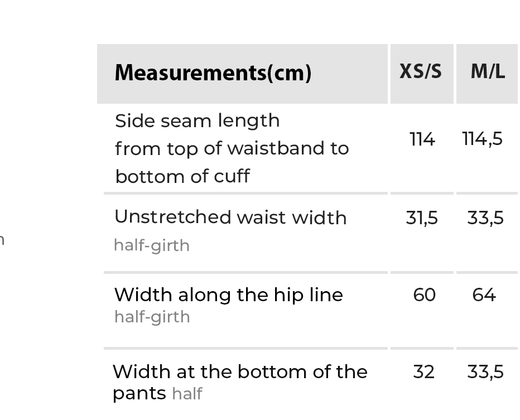Click the grey half note beside pants

[187, 394]
